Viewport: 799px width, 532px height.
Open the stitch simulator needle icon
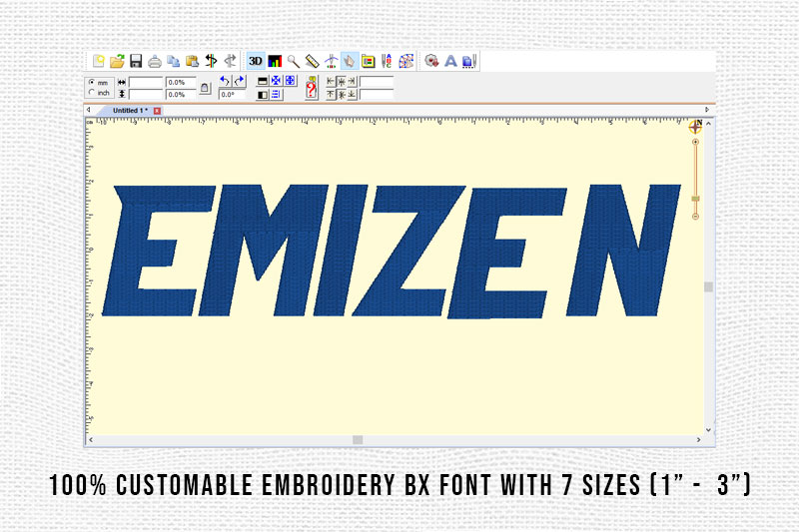point(332,62)
